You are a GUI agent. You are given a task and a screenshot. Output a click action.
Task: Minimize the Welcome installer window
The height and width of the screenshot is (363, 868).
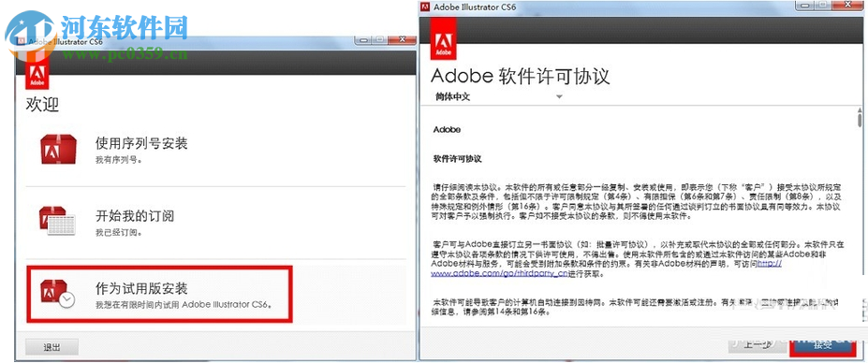coord(363,40)
